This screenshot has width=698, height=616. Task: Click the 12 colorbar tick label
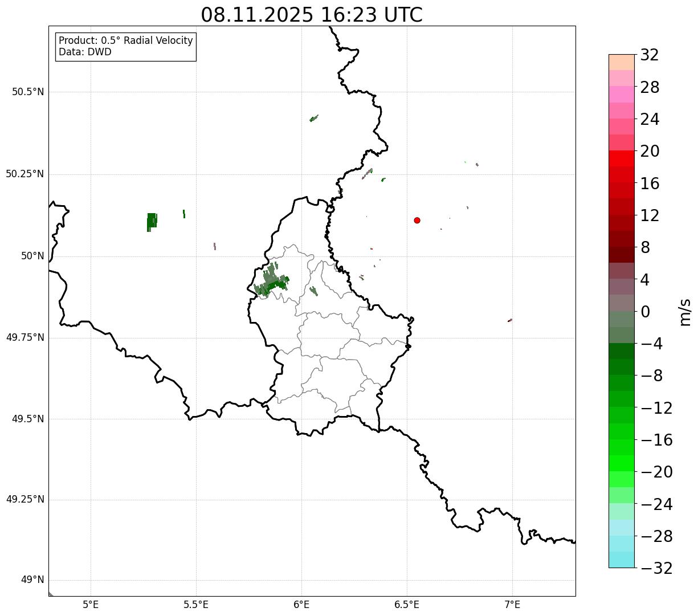pyautogui.click(x=650, y=215)
